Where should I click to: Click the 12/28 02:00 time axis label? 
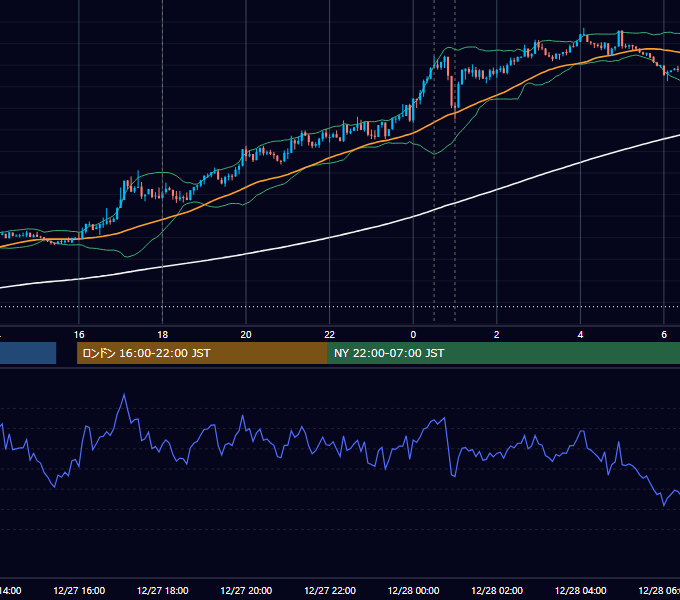tap(497, 590)
